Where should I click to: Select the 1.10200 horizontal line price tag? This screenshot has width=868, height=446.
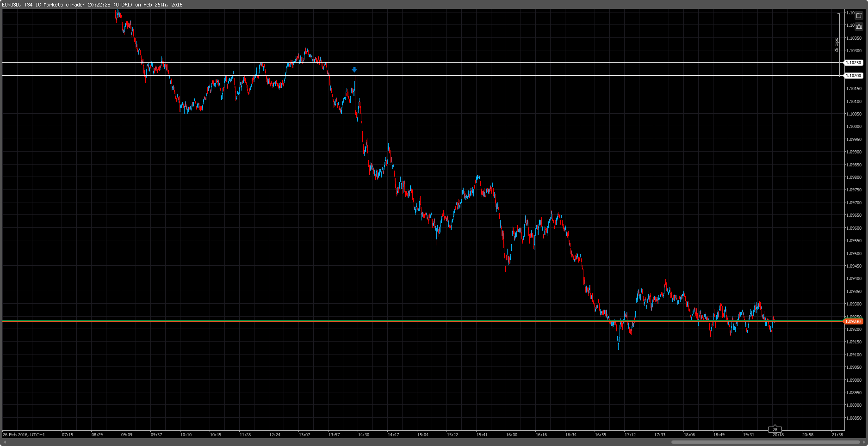coord(854,76)
